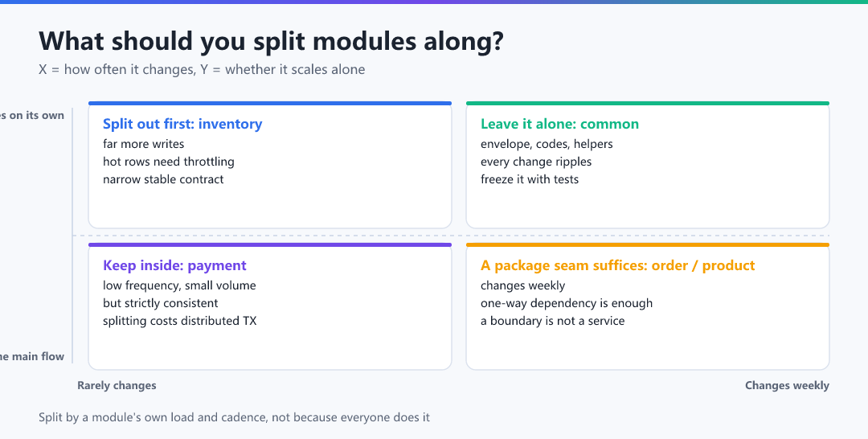Click the heading 'Split out first: inventory'
The height and width of the screenshot is (439, 868).
(x=182, y=124)
